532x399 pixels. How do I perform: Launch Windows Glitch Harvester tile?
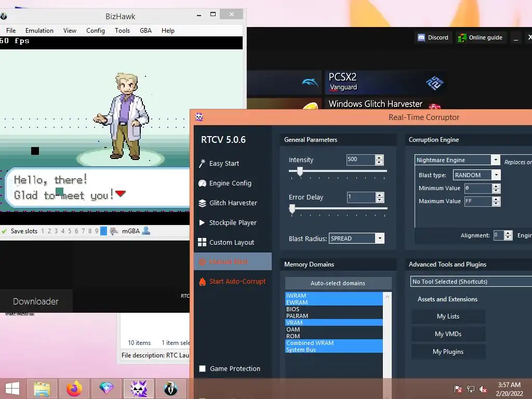coord(385,103)
